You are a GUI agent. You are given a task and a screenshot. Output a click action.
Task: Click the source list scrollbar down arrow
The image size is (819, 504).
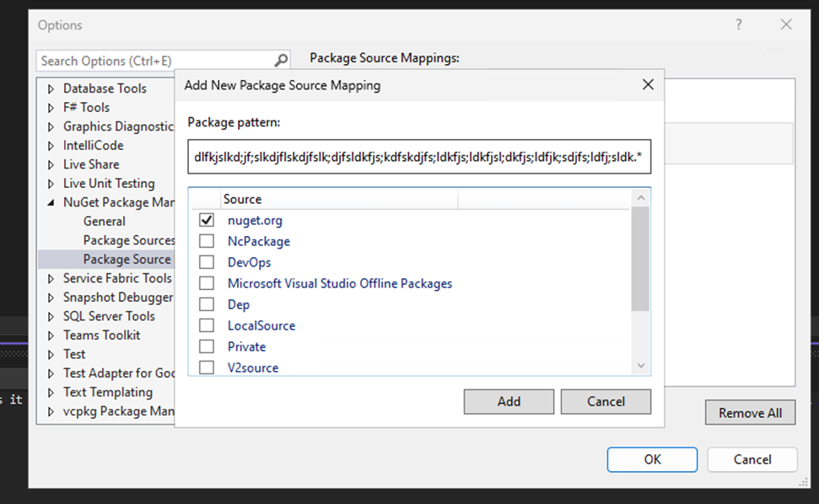click(x=642, y=366)
